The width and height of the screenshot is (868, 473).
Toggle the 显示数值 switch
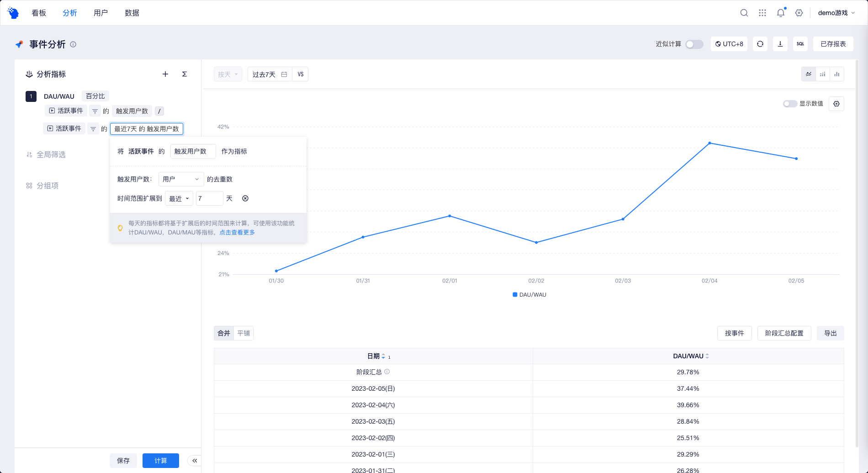pyautogui.click(x=790, y=104)
